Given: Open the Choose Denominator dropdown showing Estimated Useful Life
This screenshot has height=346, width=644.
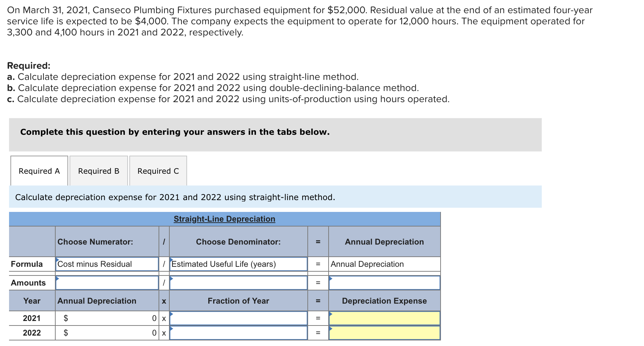Looking at the screenshot, I should pos(238,264).
